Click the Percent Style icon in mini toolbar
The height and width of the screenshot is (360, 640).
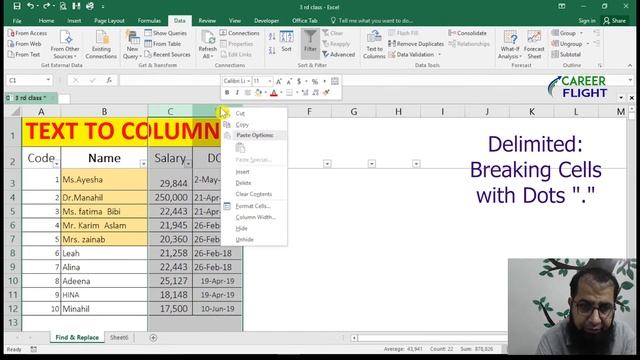click(x=315, y=81)
